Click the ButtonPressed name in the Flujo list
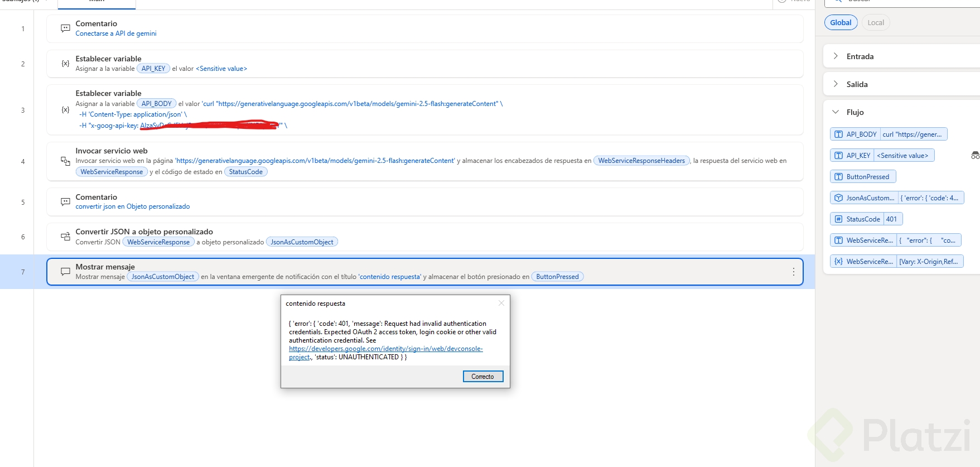 pos(868,177)
